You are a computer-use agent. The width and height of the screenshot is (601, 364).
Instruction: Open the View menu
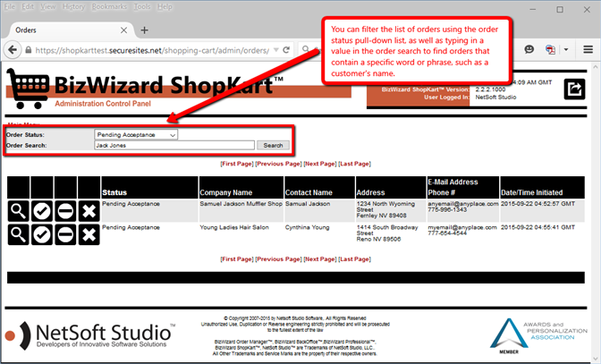coord(48,6)
